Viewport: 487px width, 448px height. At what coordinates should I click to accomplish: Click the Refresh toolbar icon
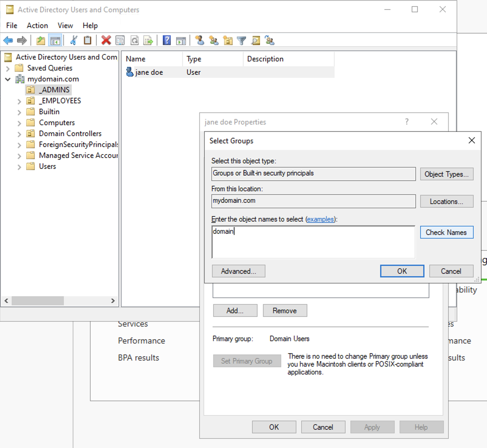pos(135,40)
